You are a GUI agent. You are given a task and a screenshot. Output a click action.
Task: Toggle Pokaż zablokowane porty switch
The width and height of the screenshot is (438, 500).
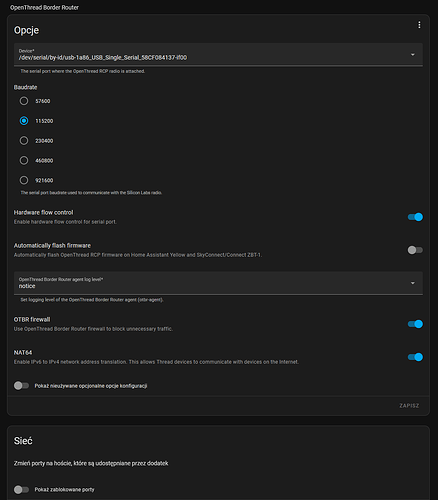[x=21, y=490]
